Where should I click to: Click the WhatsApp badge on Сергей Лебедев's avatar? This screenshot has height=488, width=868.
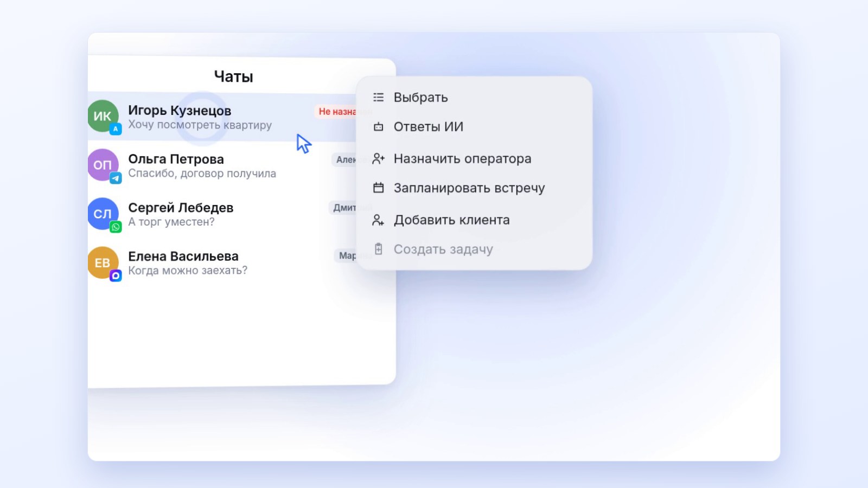116,227
